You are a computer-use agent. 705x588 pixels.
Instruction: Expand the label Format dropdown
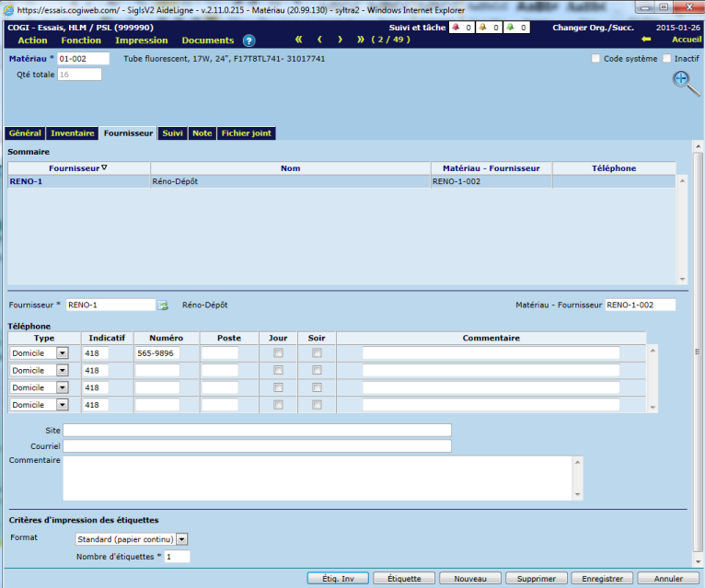[x=181, y=539]
